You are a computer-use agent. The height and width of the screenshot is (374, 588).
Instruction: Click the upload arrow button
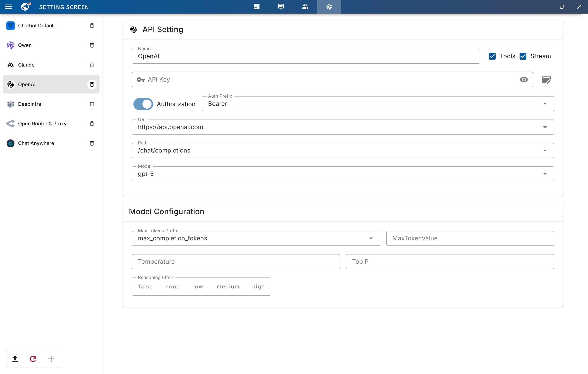[x=15, y=359]
